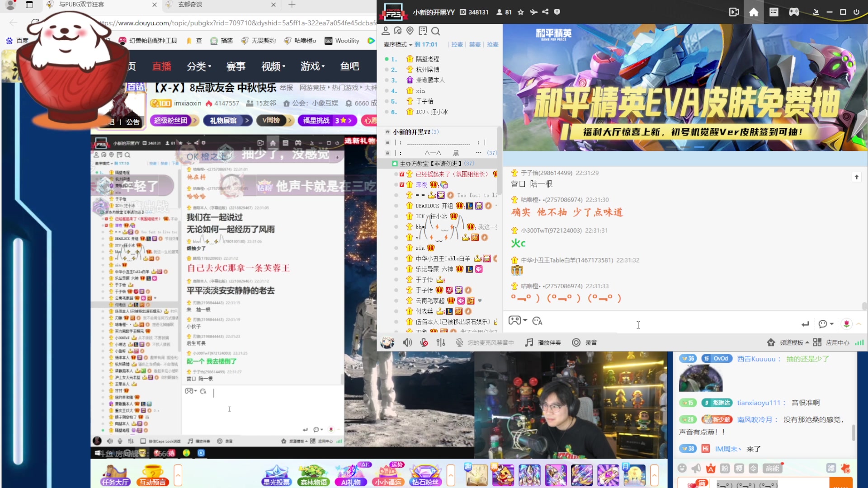Open the Douyu 分类 category dropdown
This screenshot has width=868, height=488.
[x=199, y=66]
